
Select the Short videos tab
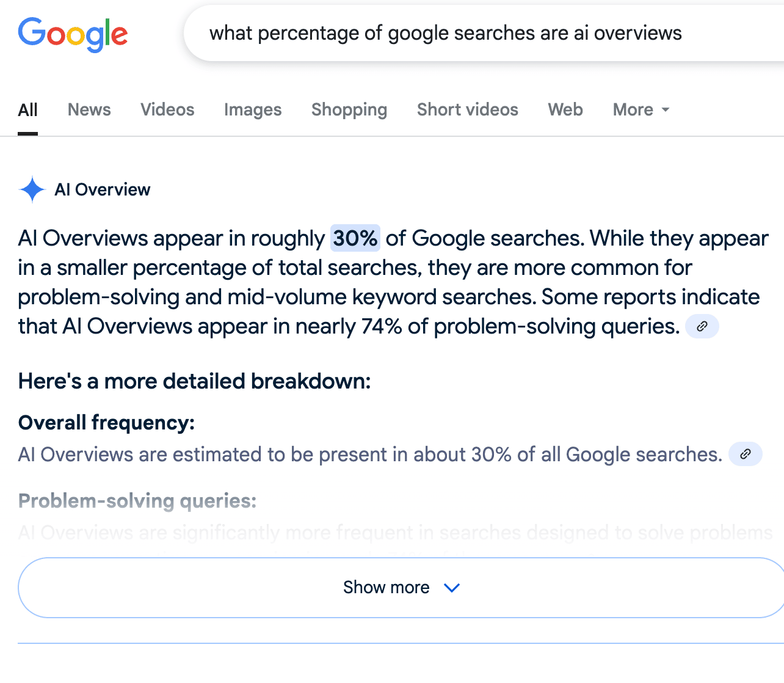(x=468, y=109)
